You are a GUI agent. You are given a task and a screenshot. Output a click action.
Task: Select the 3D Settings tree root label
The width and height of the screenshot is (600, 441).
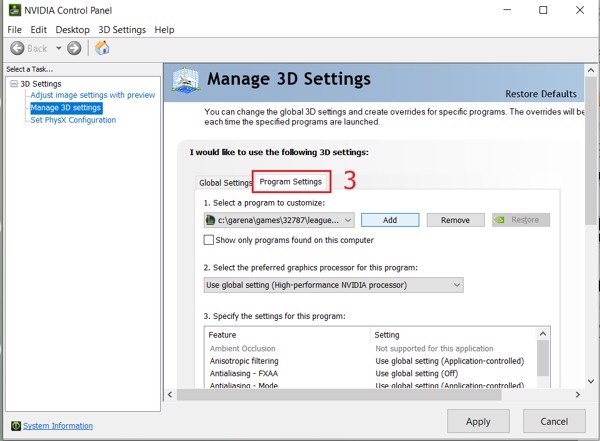tap(41, 84)
